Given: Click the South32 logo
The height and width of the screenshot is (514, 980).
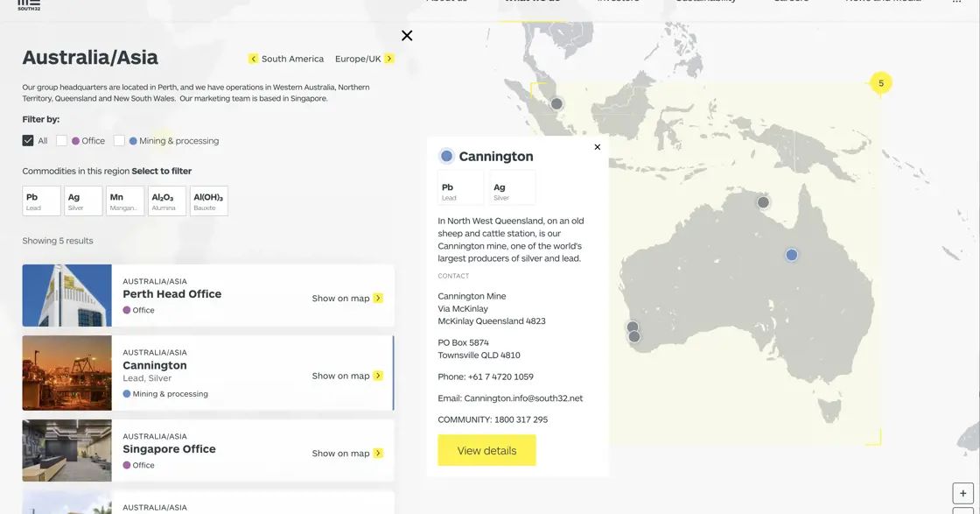Looking at the screenshot, I should point(29,4).
